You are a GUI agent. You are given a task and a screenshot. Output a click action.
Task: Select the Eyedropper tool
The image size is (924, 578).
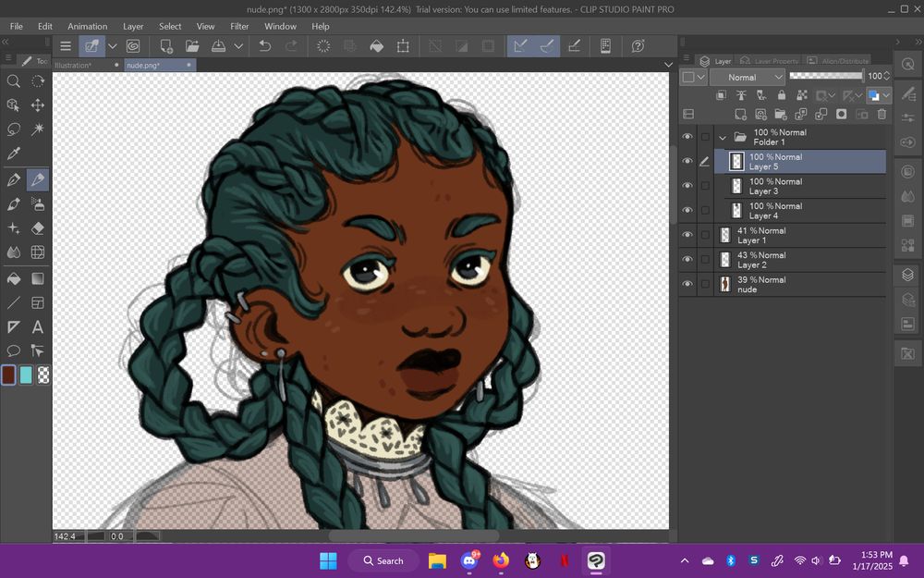click(x=13, y=154)
